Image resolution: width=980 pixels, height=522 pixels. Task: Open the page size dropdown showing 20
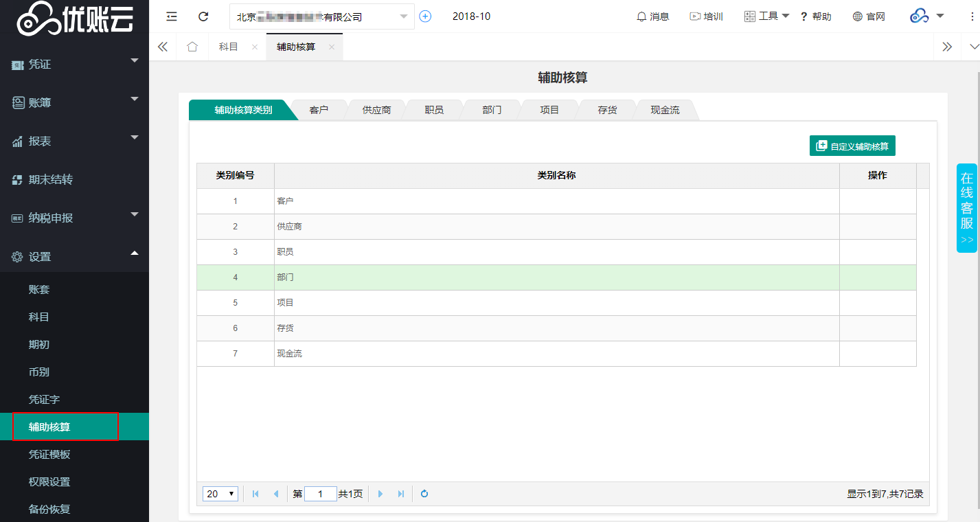(x=220, y=494)
